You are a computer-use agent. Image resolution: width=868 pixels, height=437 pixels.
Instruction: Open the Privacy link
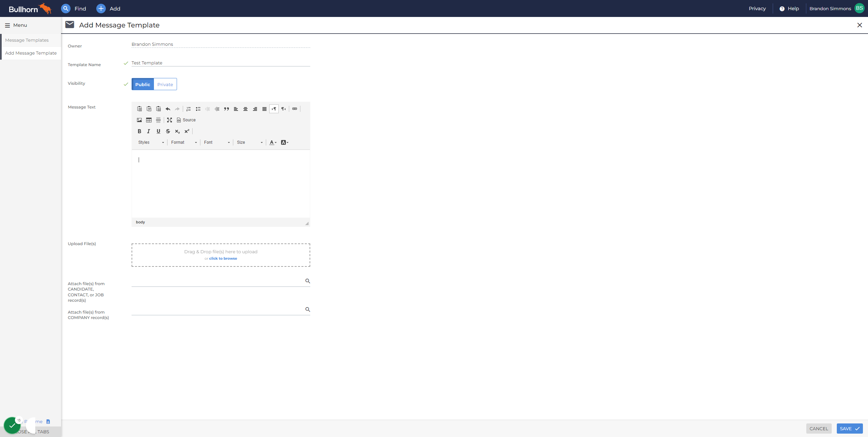[757, 8]
